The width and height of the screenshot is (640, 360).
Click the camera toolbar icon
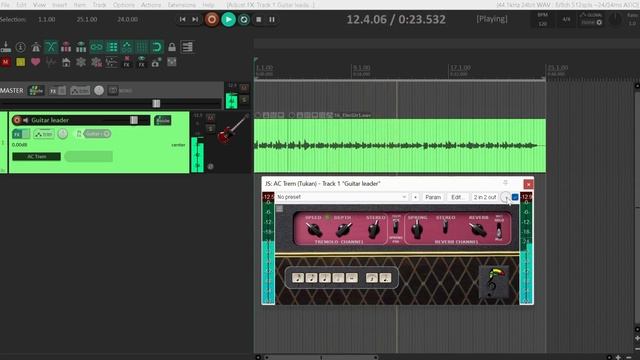coord(156,62)
